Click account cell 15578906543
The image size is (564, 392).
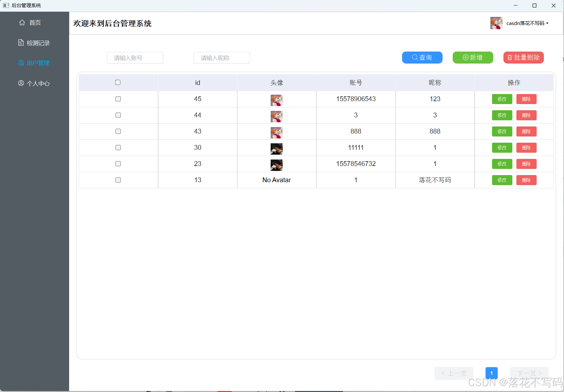[x=356, y=99]
